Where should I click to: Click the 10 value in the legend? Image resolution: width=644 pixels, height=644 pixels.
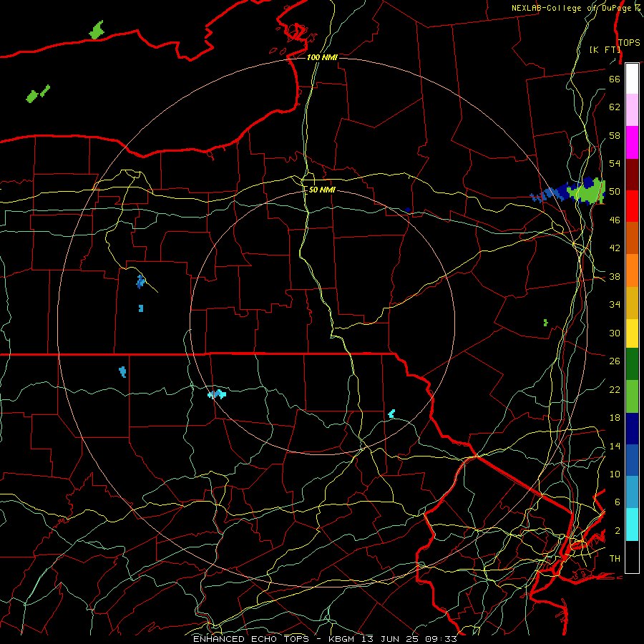coord(615,474)
